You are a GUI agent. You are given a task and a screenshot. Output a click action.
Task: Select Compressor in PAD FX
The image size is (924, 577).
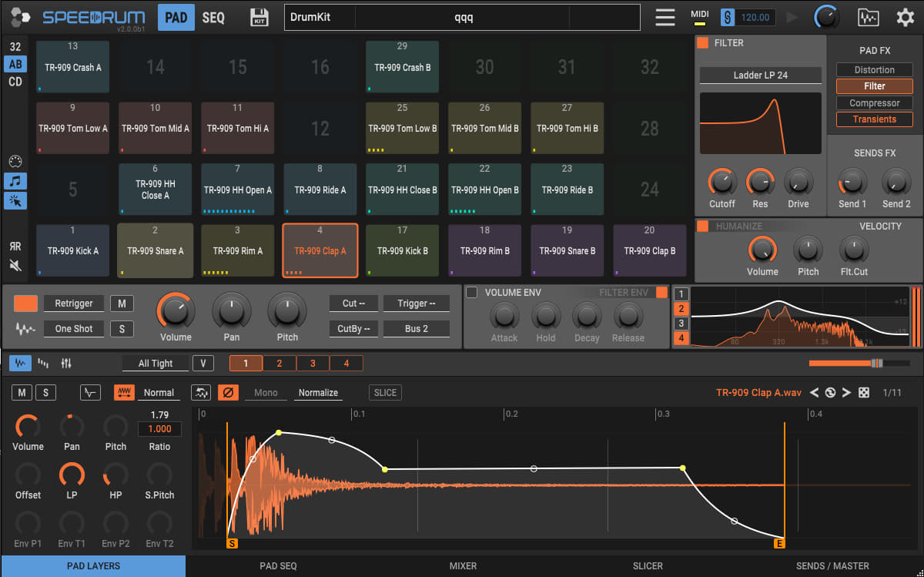click(875, 103)
